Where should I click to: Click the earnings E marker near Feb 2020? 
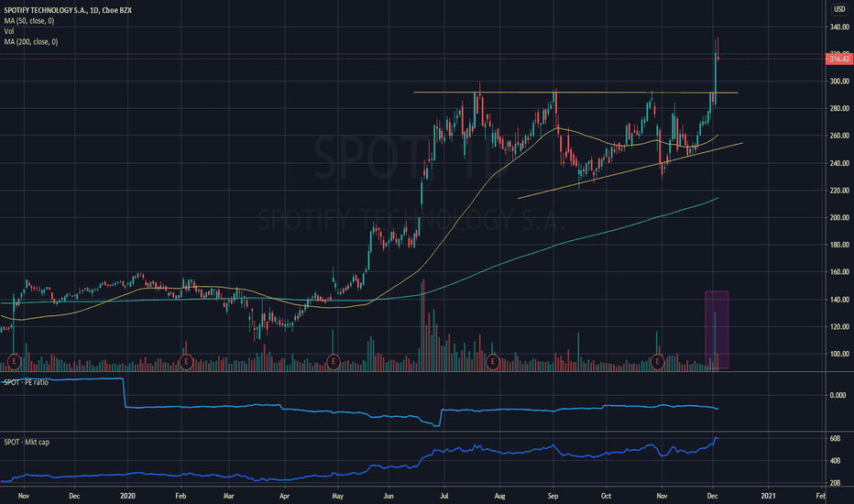click(186, 361)
